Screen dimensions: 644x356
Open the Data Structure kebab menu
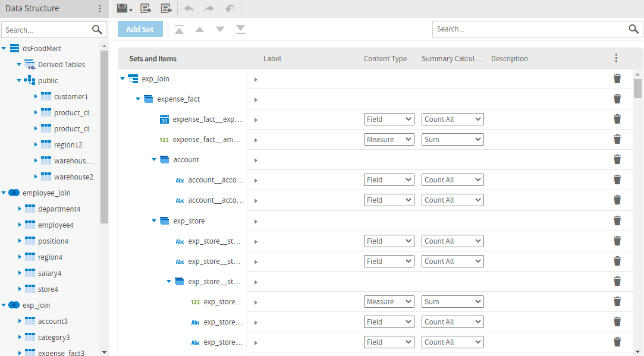coord(100,8)
